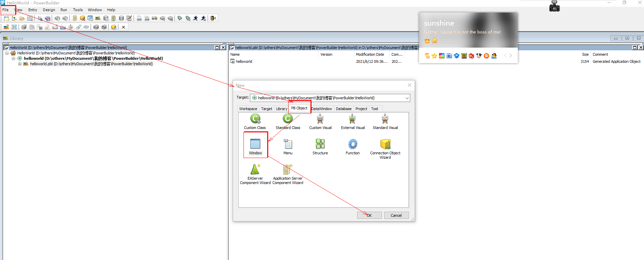Click the X close icon in second toolbar
The image size is (644, 260).
point(123,27)
